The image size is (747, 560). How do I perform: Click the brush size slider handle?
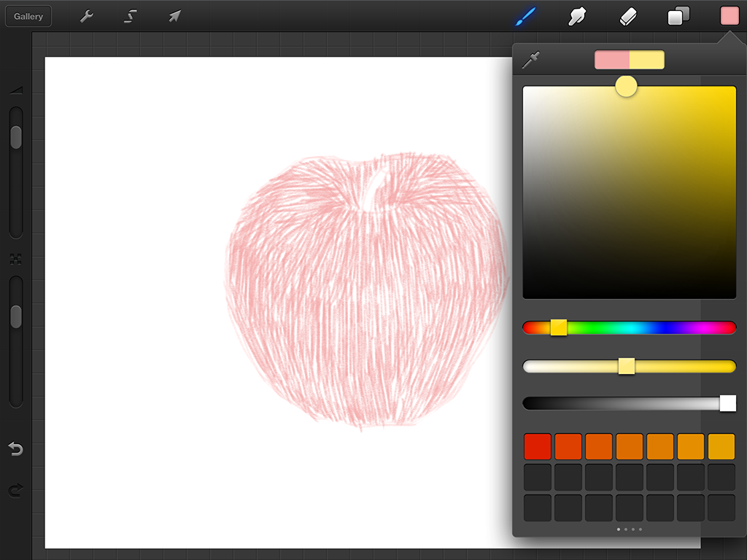[x=16, y=137]
